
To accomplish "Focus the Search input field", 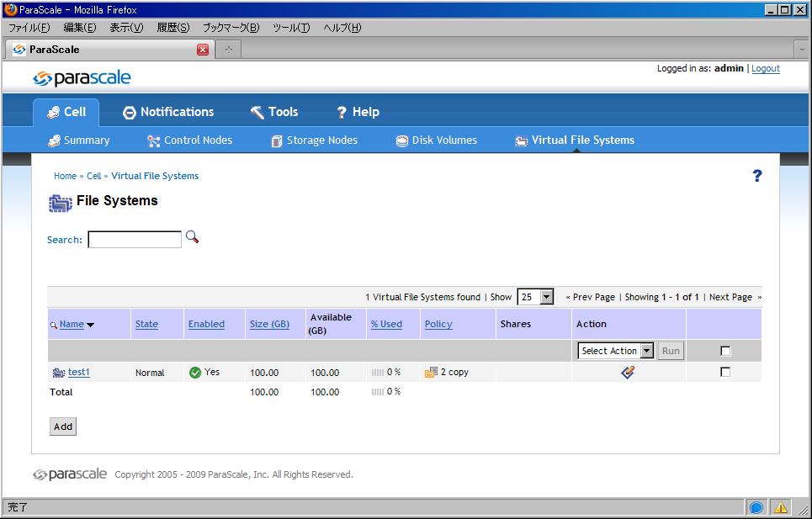I will tap(135, 240).
